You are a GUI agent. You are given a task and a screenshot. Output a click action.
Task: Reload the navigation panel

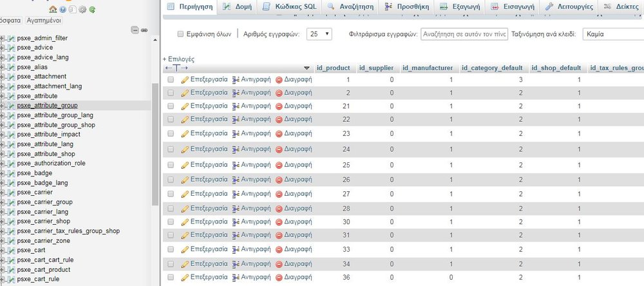[x=92, y=9]
